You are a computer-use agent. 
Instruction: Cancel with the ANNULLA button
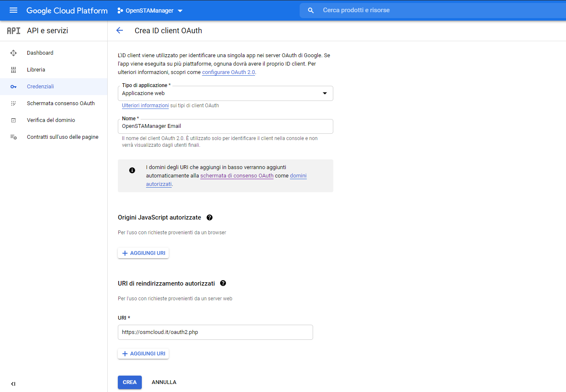[x=164, y=382]
